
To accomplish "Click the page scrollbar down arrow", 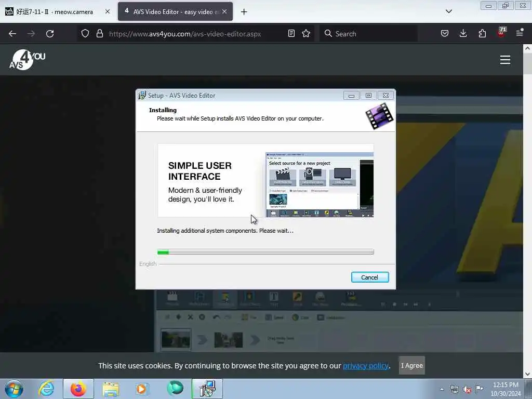I will pos(527,374).
